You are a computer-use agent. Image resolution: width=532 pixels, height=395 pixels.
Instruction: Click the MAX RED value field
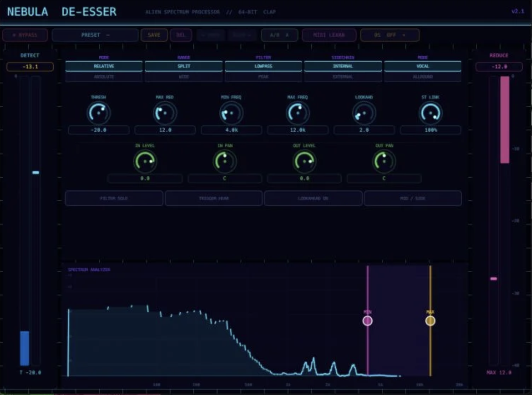tap(165, 130)
